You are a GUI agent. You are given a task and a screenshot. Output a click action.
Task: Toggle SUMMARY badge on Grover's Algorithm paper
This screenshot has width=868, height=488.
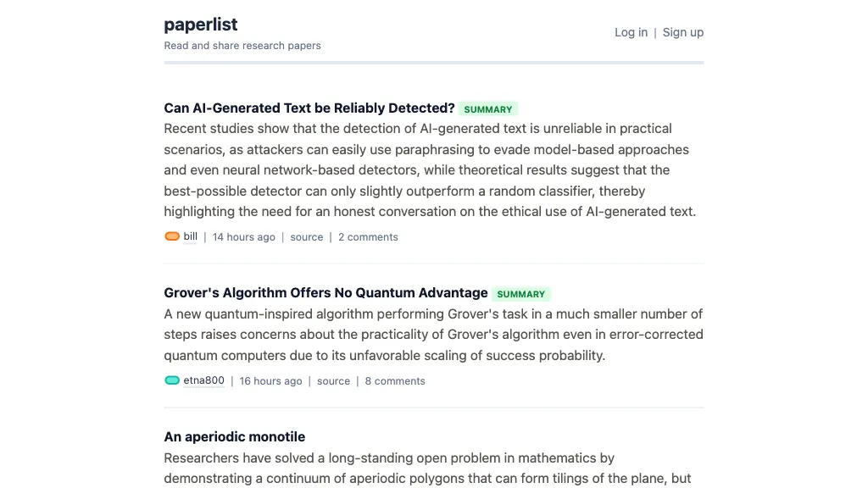pyautogui.click(x=520, y=294)
